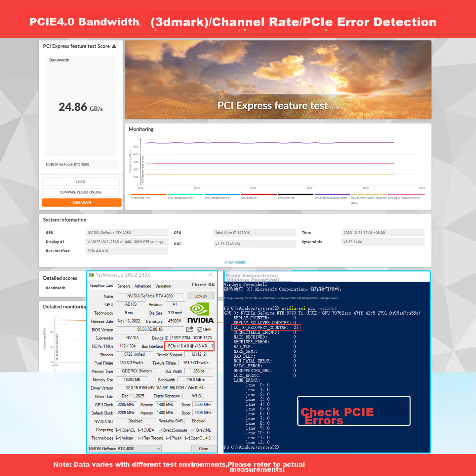Toggle the UEFI checkbox in GPU-Z
Screen dimensions: 476x476
200,330
